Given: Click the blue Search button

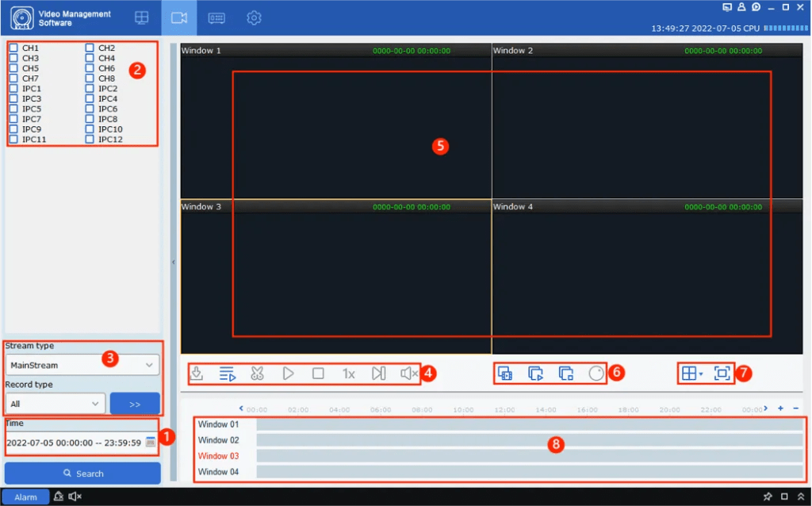Looking at the screenshot, I should pos(82,473).
